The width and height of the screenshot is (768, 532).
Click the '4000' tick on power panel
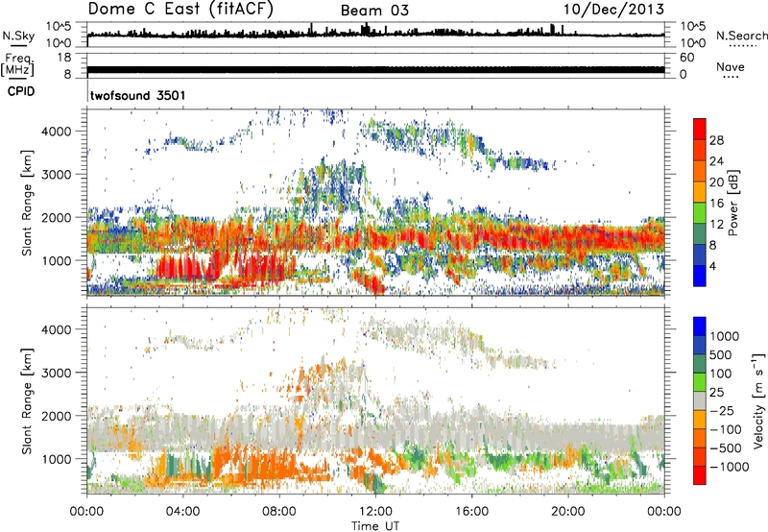(x=56, y=132)
